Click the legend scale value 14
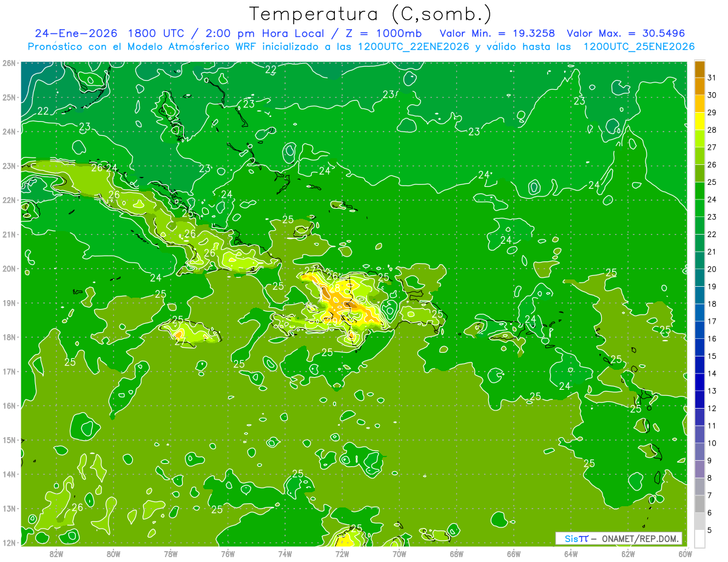 click(712, 373)
